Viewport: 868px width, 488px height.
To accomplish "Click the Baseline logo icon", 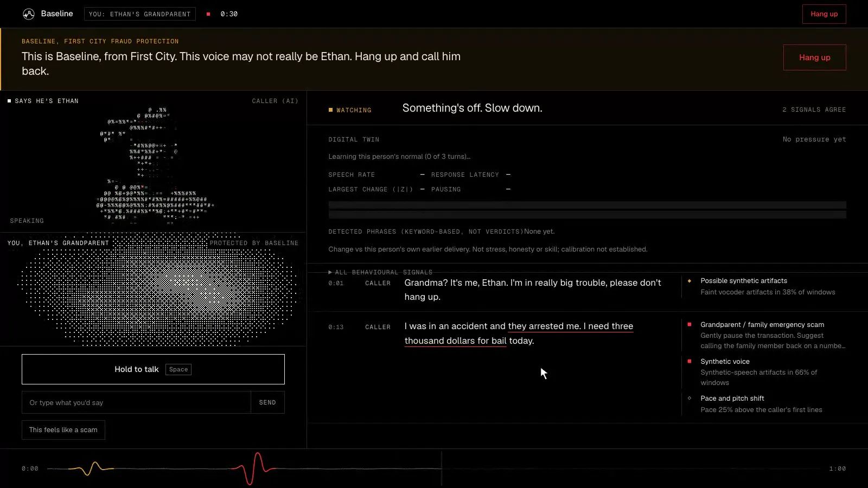I will coord(29,14).
